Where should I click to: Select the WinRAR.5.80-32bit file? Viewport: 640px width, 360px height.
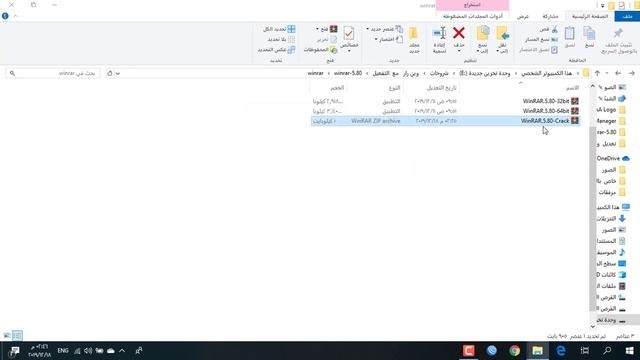pyautogui.click(x=445, y=101)
